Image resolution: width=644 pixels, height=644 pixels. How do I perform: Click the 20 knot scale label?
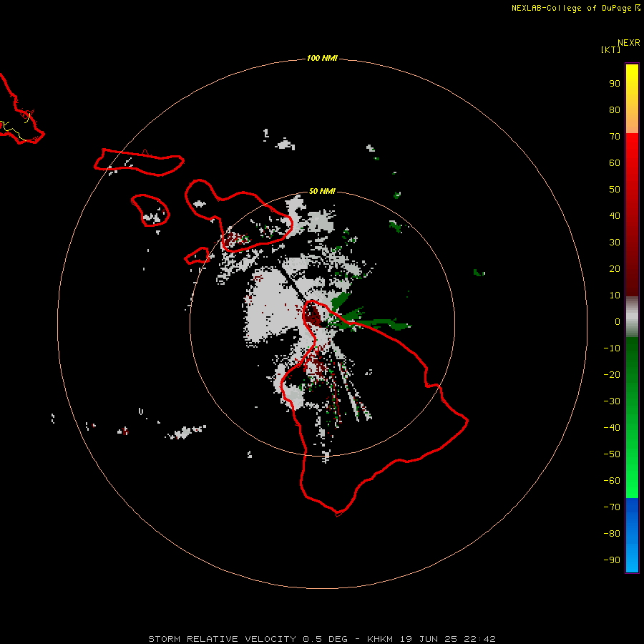point(615,268)
